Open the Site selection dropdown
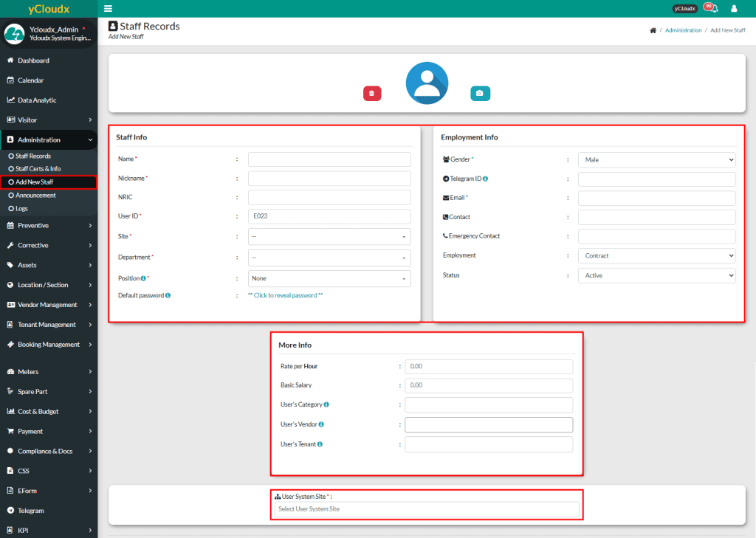 pos(329,237)
